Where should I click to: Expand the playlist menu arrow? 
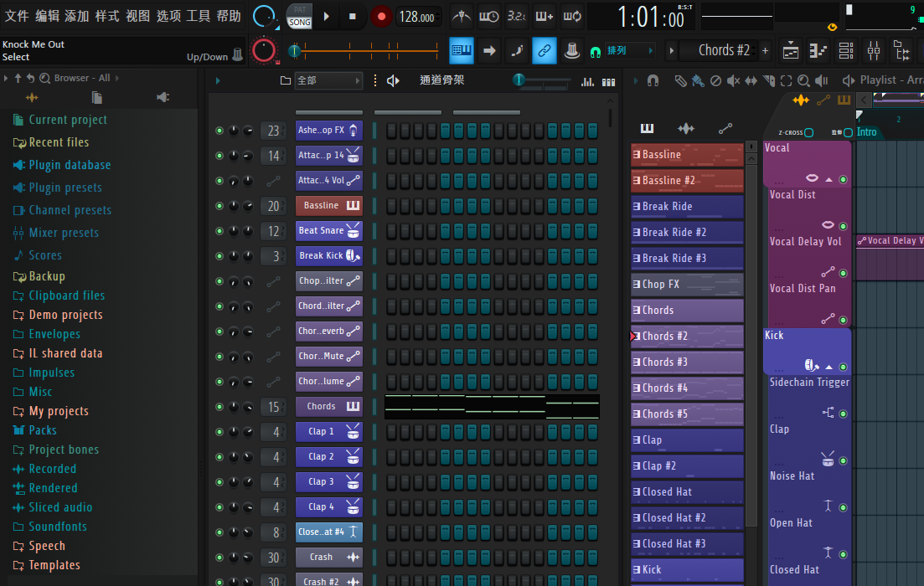(635, 80)
